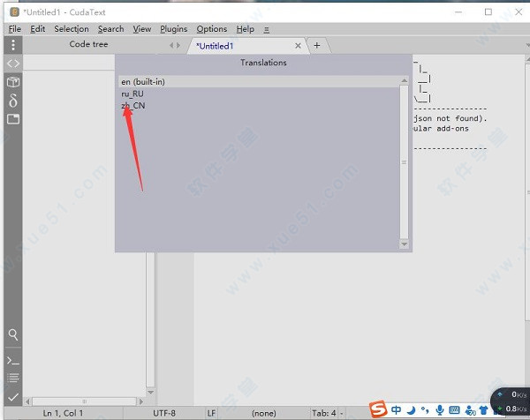Open the Console panel icon

13,361
